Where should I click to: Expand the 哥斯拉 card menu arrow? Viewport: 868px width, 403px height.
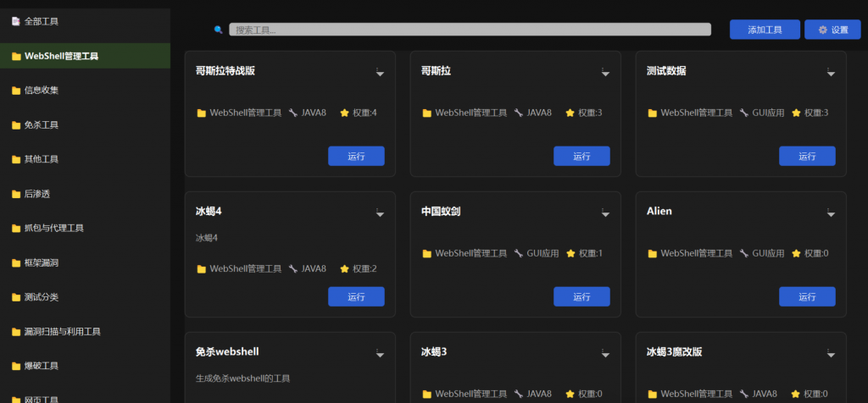tap(605, 73)
